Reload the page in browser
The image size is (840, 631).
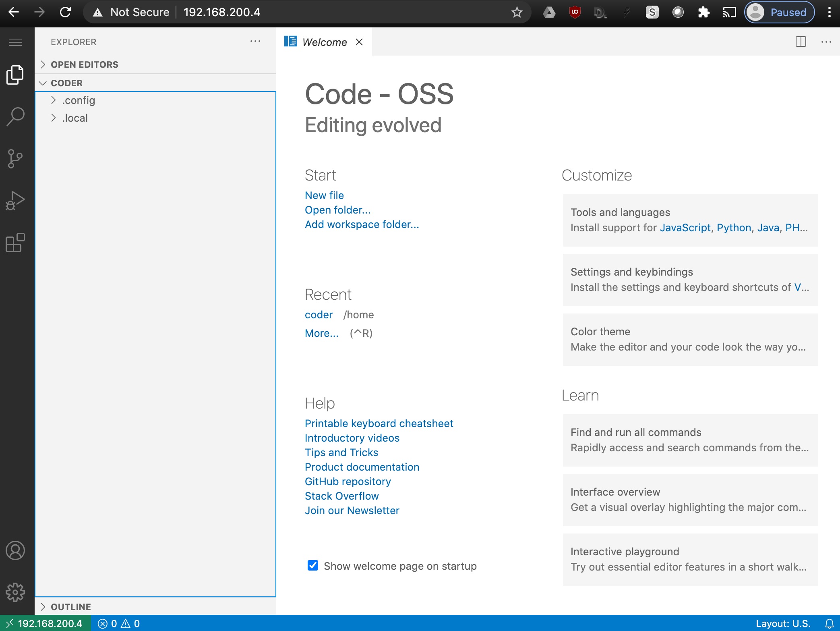click(x=65, y=12)
